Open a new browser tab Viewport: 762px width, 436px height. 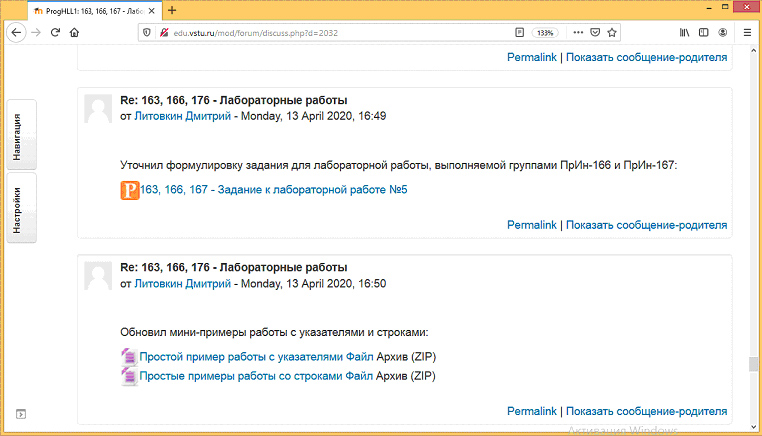(x=172, y=10)
